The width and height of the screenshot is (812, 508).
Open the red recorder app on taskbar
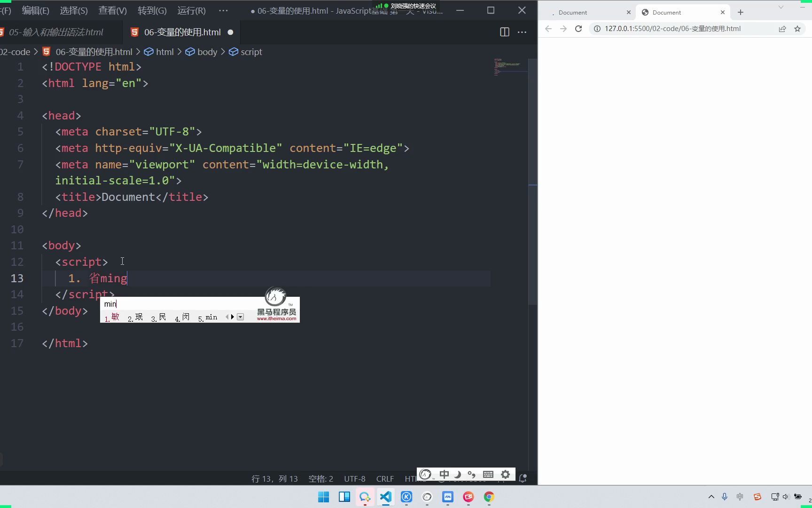pyautogui.click(x=468, y=497)
